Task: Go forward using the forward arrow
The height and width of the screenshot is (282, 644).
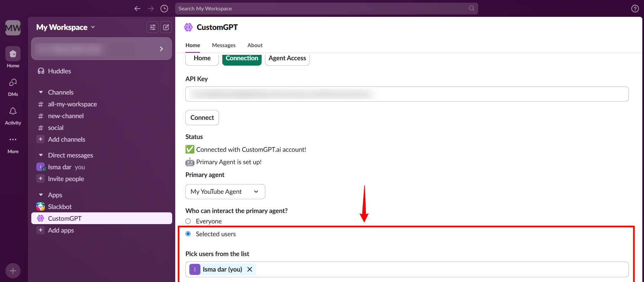Action: [x=151, y=9]
